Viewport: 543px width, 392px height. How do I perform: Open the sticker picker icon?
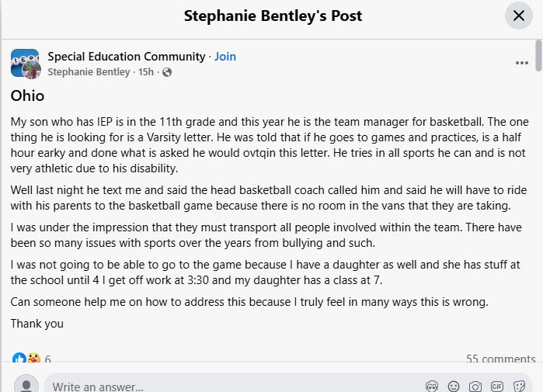pos(519,386)
